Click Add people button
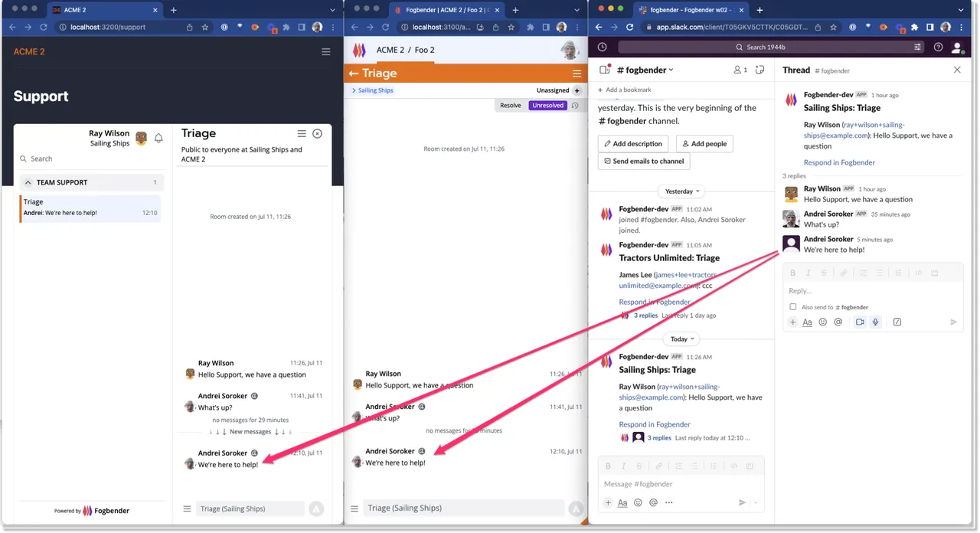This screenshot has height=533, width=980. click(704, 144)
